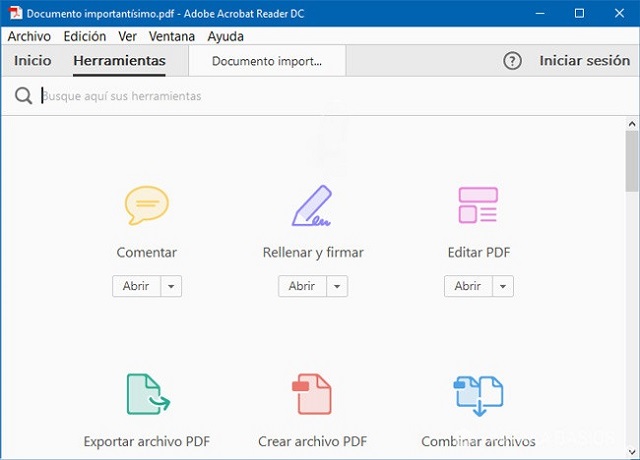Open the Archivo menu
Viewport: 640px width, 460px height.
tap(29, 36)
